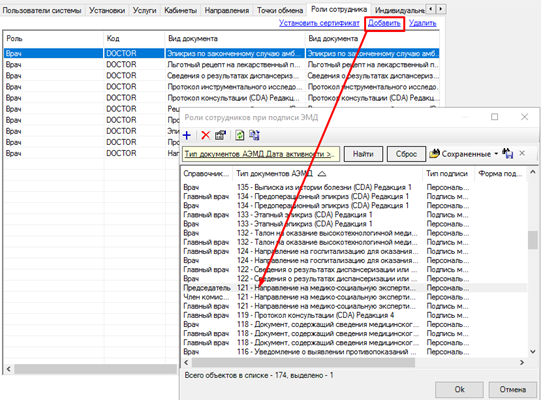
Task: Open the Сохраненные dropdown arrow
Action: click(x=496, y=154)
